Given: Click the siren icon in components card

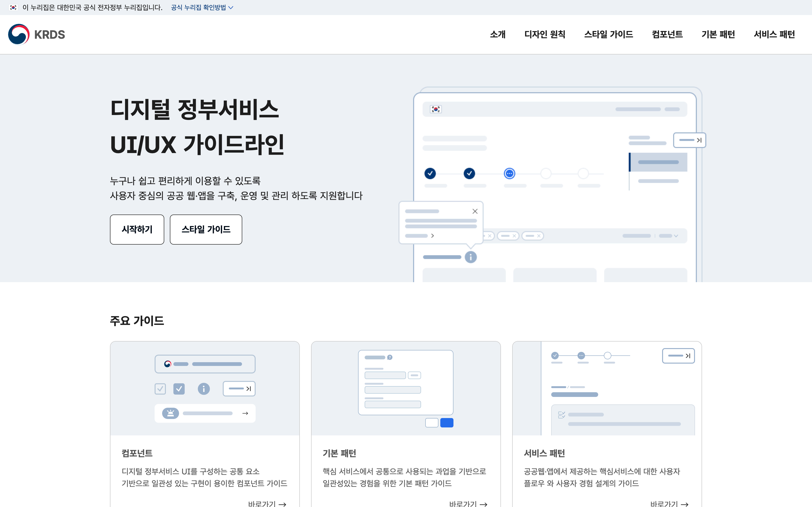Looking at the screenshot, I should (x=170, y=413).
